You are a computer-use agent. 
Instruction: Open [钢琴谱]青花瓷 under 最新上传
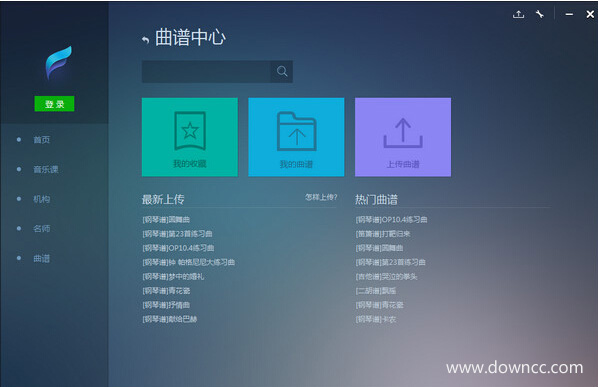(166, 291)
